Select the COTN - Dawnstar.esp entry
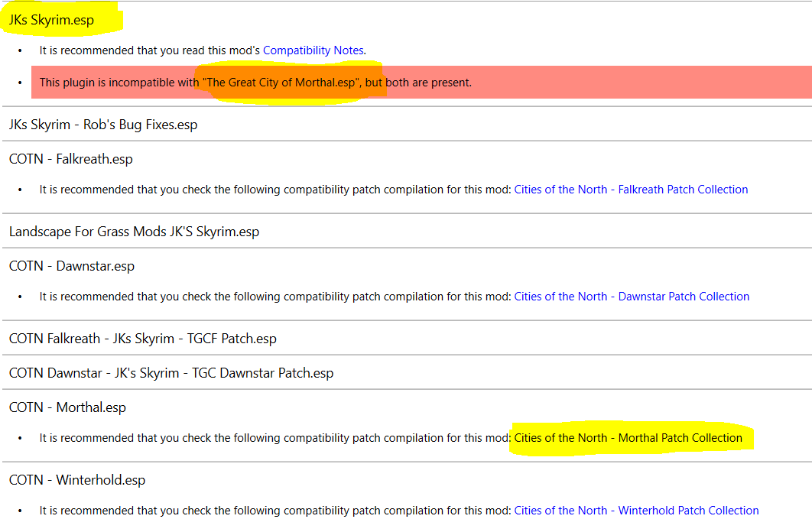This screenshot has height=532, width=812. [72, 266]
